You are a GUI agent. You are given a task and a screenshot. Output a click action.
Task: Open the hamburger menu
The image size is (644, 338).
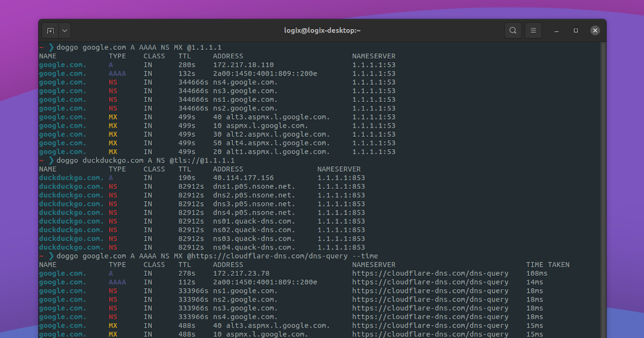coord(533,31)
